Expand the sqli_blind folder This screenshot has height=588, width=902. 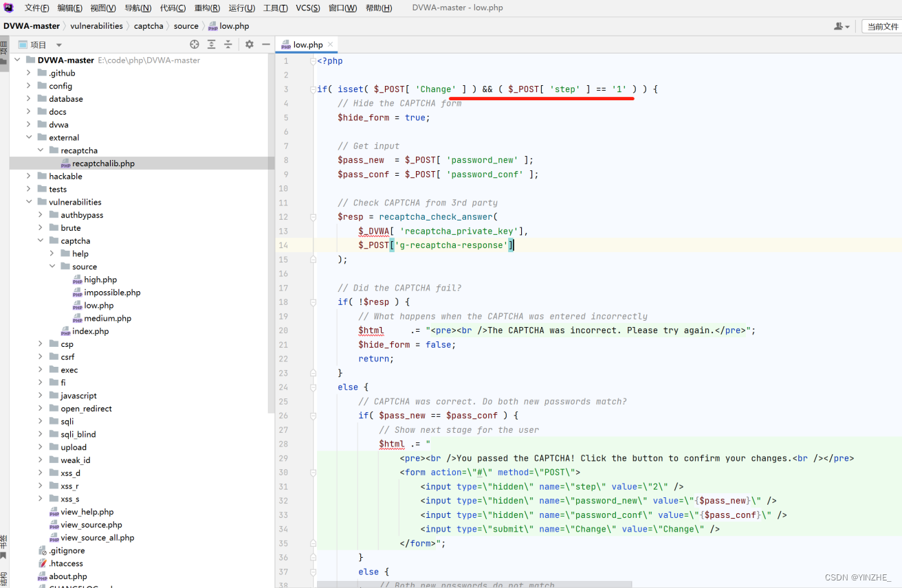click(x=41, y=434)
